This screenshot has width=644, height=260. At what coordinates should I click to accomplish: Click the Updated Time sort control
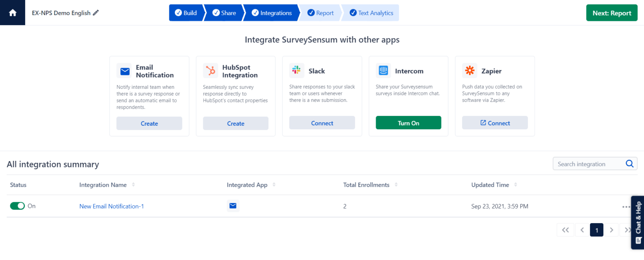point(515,185)
